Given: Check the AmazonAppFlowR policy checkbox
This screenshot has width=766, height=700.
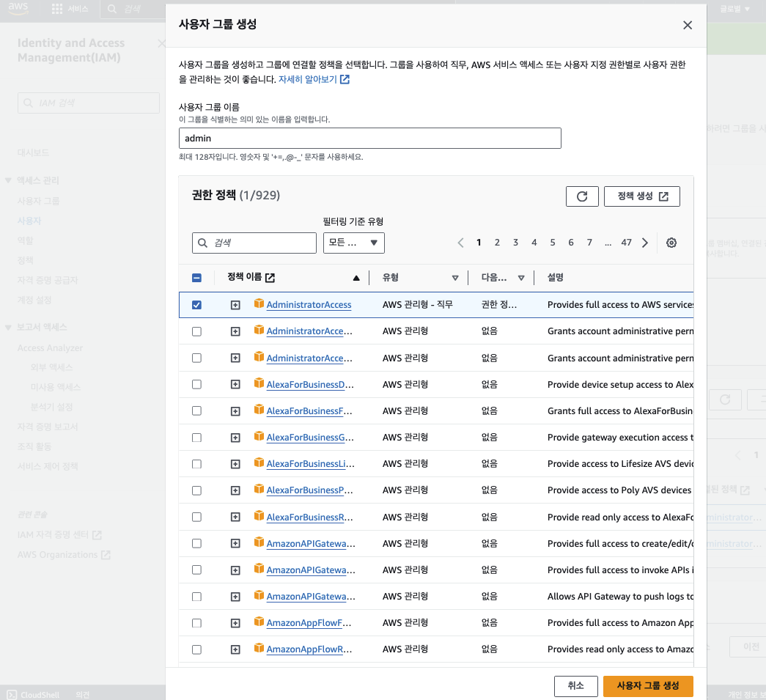Looking at the screenshot, I should coord(196,649).
